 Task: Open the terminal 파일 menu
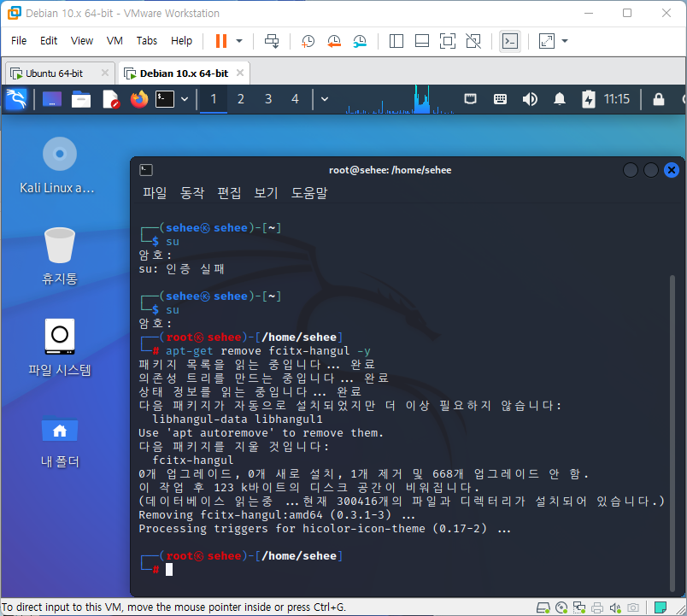point(155,193)
